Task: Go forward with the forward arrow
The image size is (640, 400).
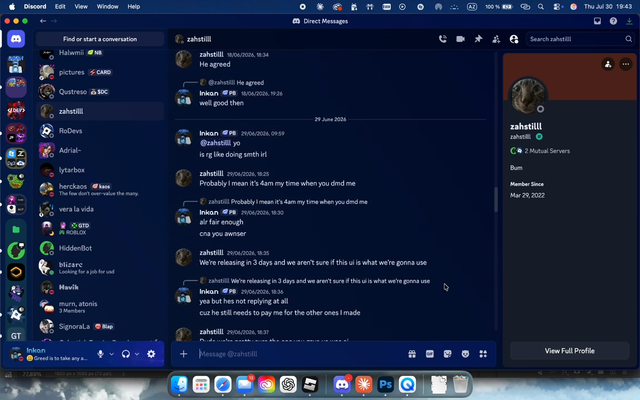Action: click(54, 21)
